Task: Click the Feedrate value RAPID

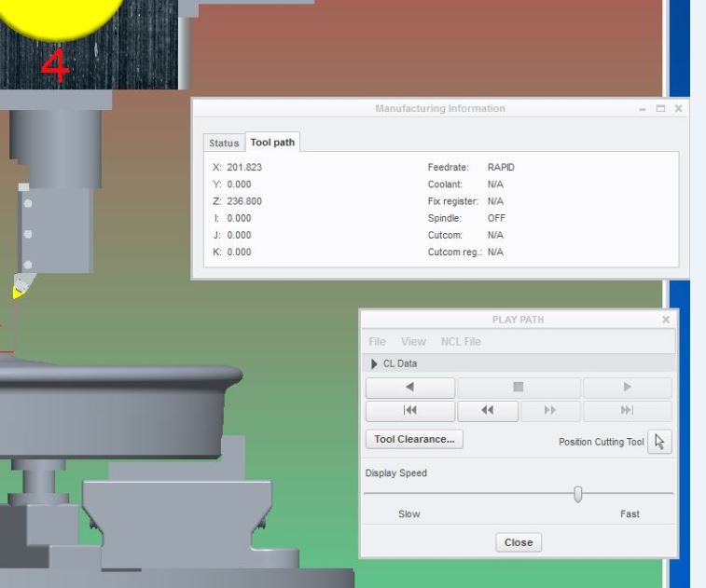Action: (501, 168)
